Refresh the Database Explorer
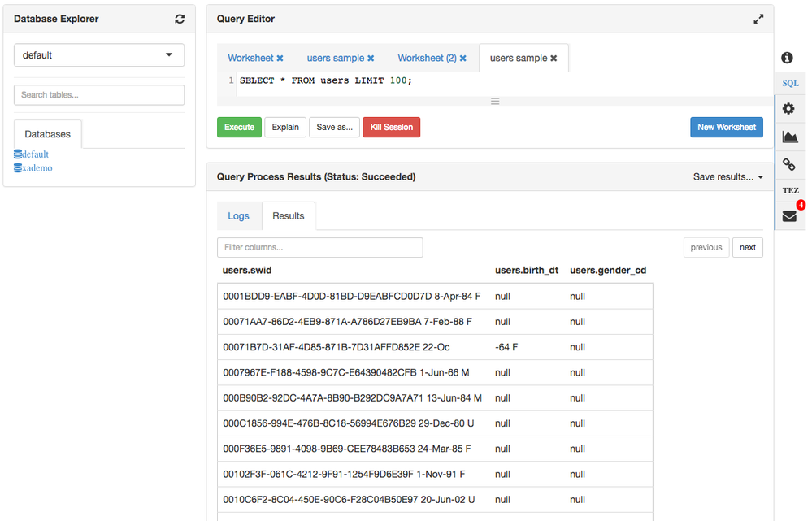This screenshot has width=812, height=521. point(180,19)
